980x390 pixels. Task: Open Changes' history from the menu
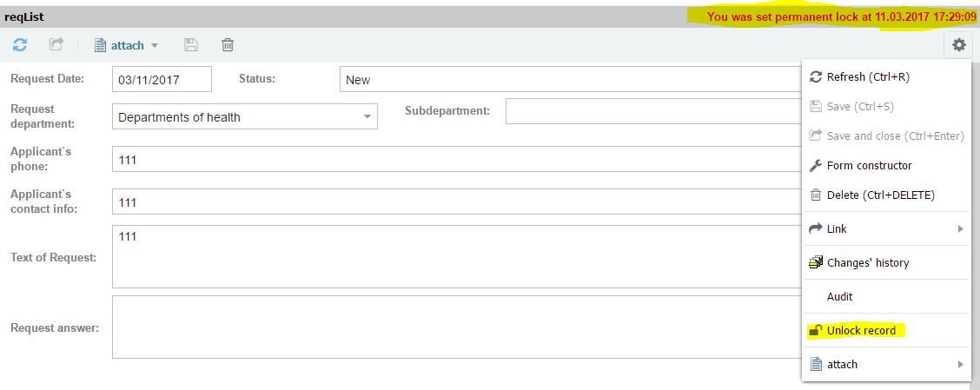point(868,262)
